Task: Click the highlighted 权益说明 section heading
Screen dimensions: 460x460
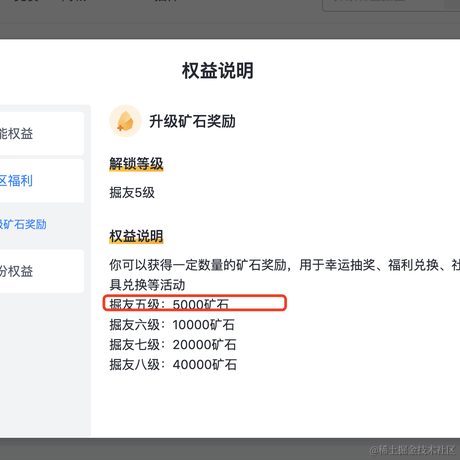Action: click(136, 236)
